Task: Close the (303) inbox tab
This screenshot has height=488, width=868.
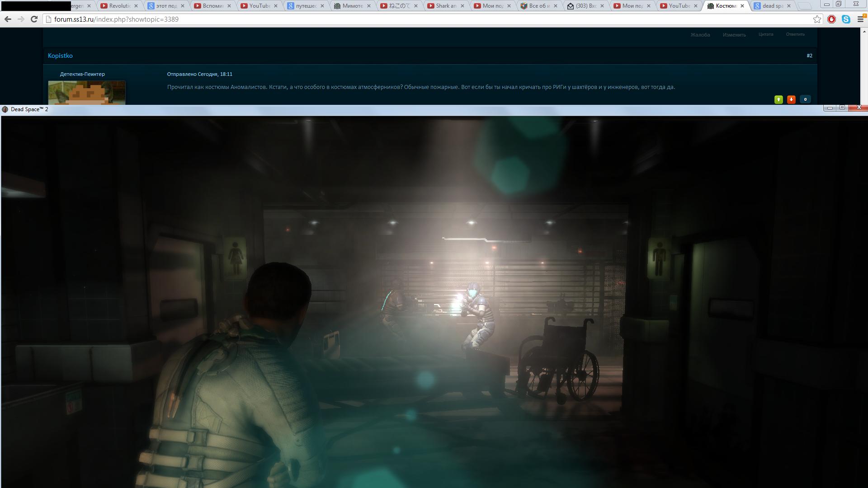Action: click(602, 6)
